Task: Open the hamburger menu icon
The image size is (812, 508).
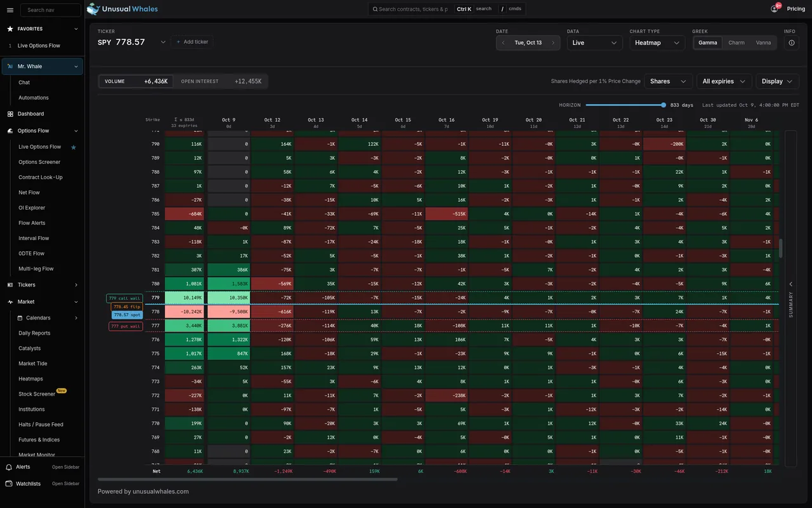Action: coord(10,10)
